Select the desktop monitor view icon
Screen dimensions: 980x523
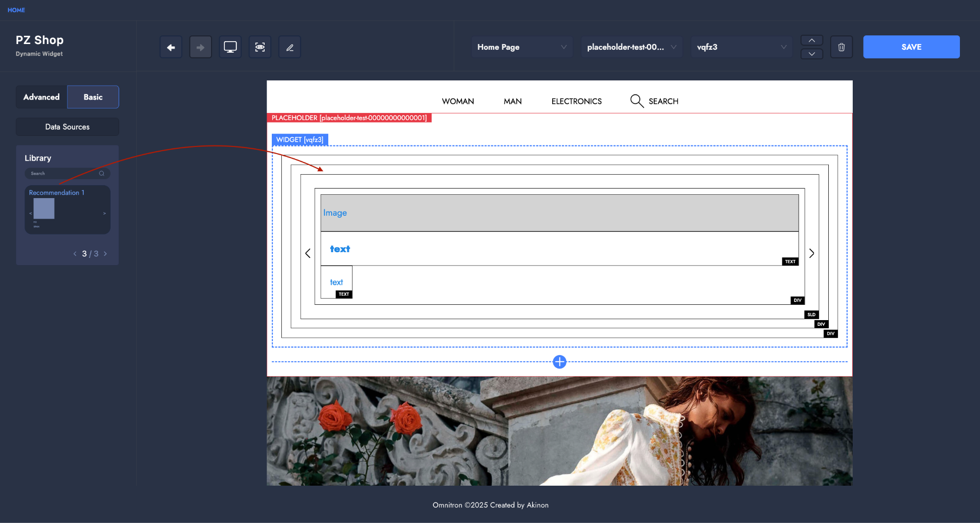[230, 47]
